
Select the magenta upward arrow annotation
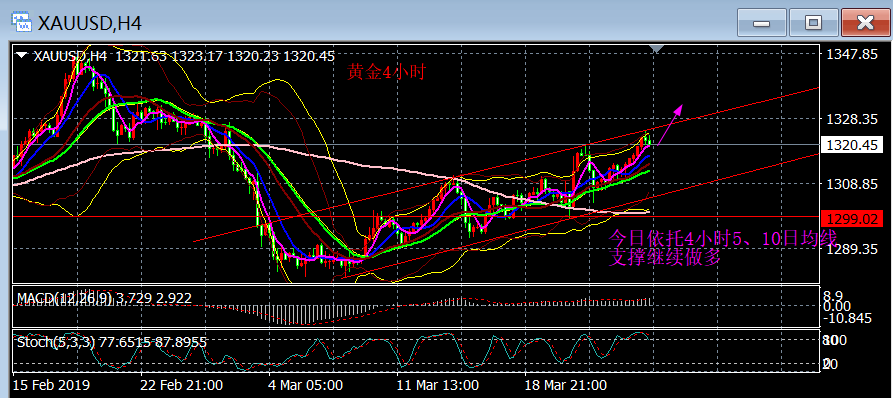(669, 124)
